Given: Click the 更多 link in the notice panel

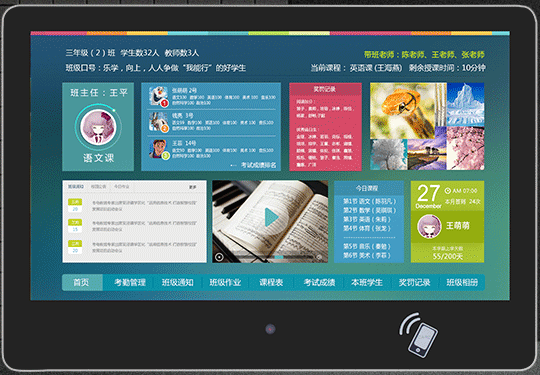Looking at the screenshot, I should coord(193,187).
